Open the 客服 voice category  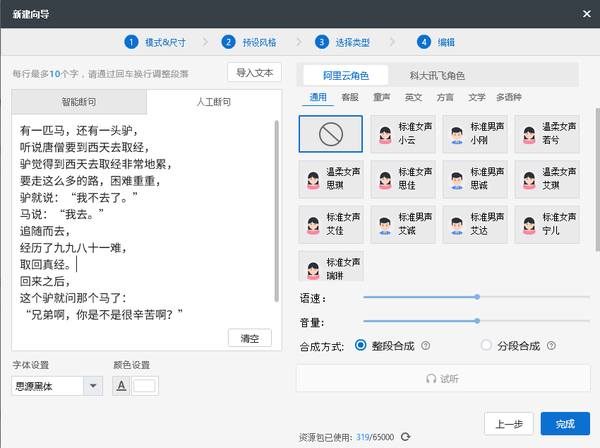[350, 98]
